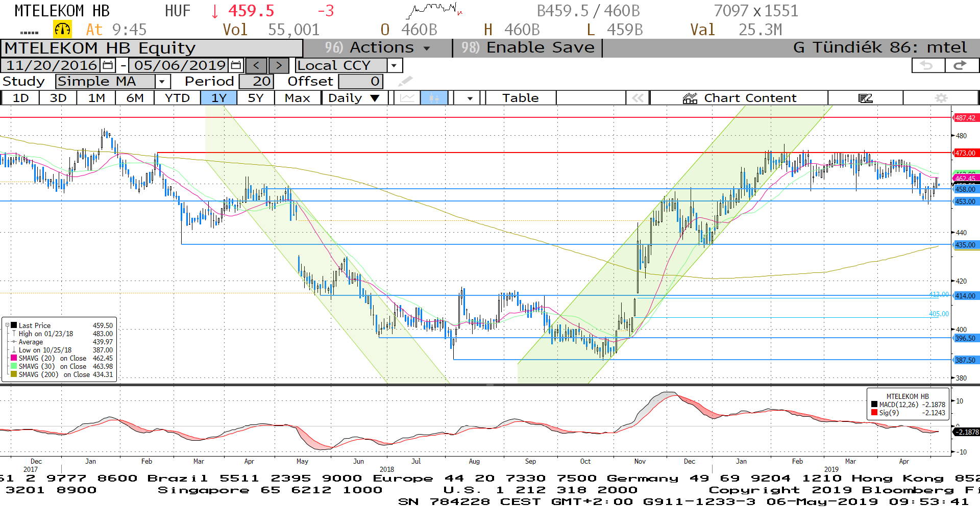Edit the start date field 11/20/2016
This screenshot has height=530, width=980.
[52, 65]
